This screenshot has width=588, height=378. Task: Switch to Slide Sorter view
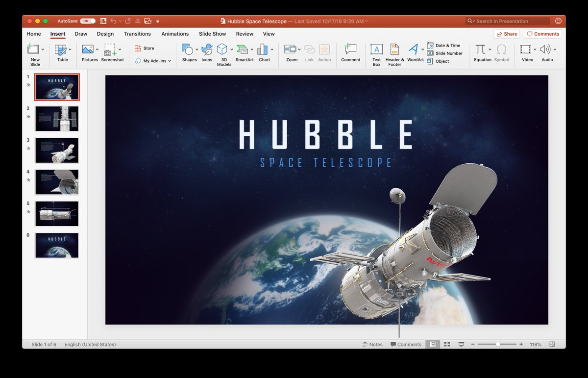click(x=446, y=345)
